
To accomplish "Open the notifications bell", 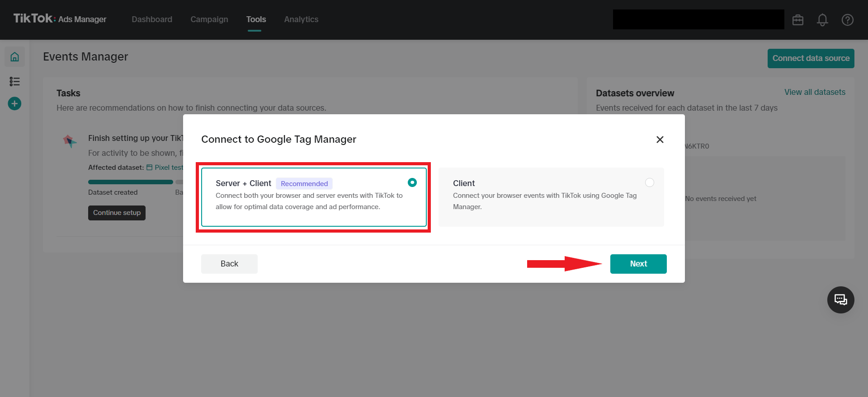I will tap(822, 20).
